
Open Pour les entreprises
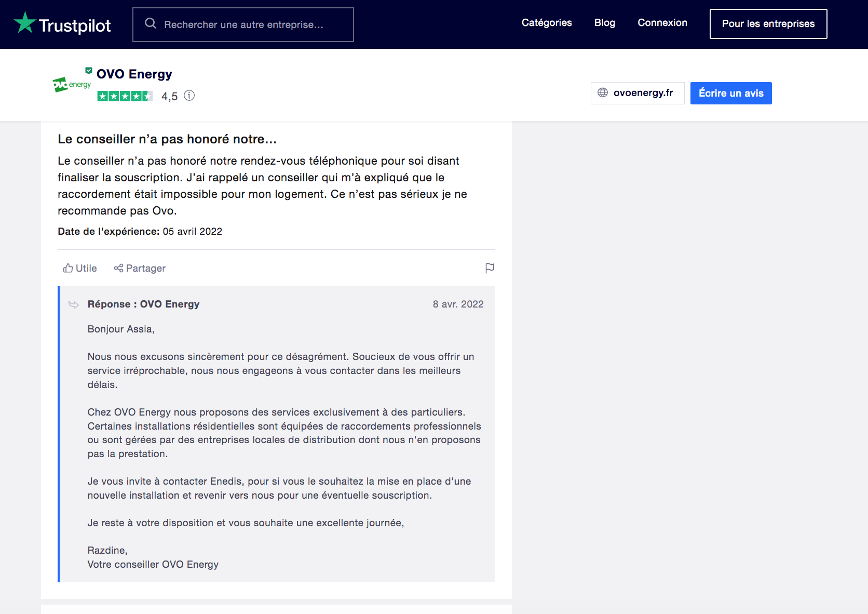point(768,24)
